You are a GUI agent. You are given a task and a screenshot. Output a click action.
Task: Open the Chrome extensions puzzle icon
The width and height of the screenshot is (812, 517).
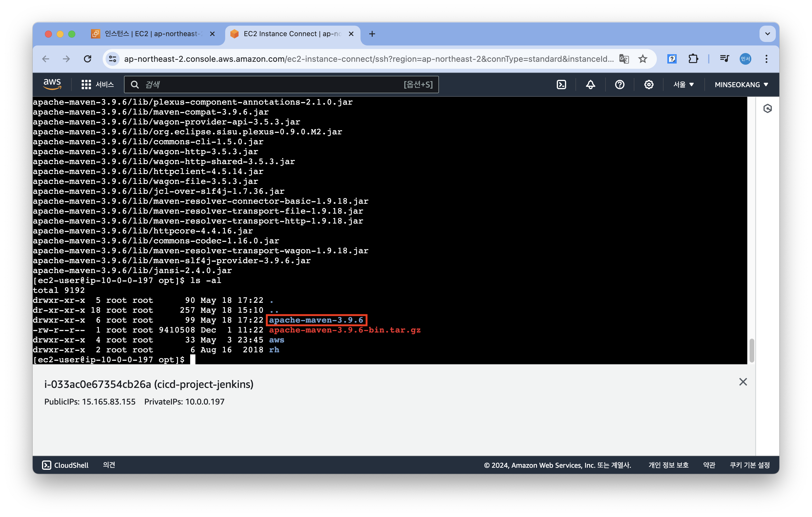coord(693,59)
